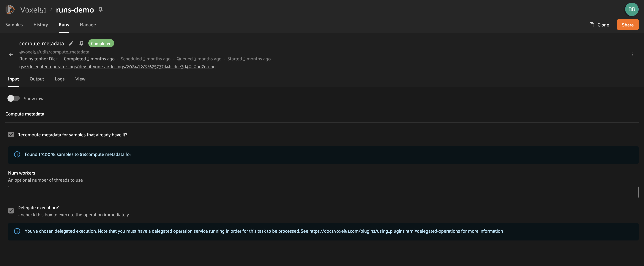Open the run's three-dot options menu
The image size is (644, 266).
point(633,55)
